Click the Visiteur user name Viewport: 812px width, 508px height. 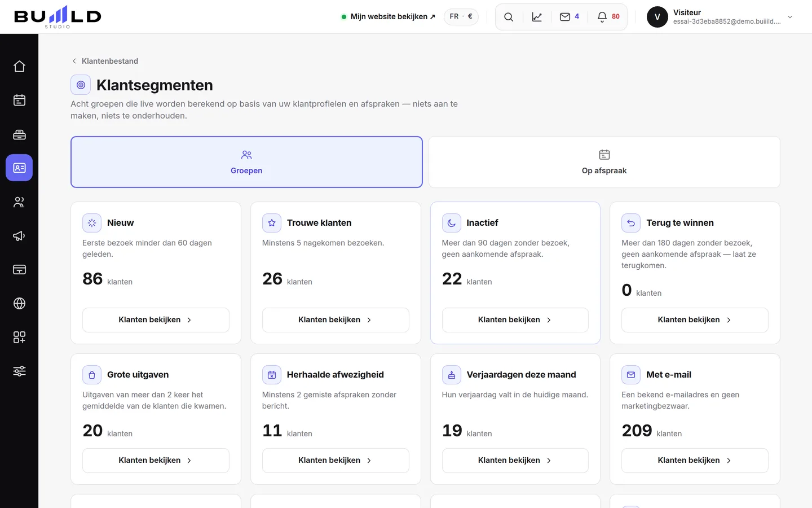[687, 12]
